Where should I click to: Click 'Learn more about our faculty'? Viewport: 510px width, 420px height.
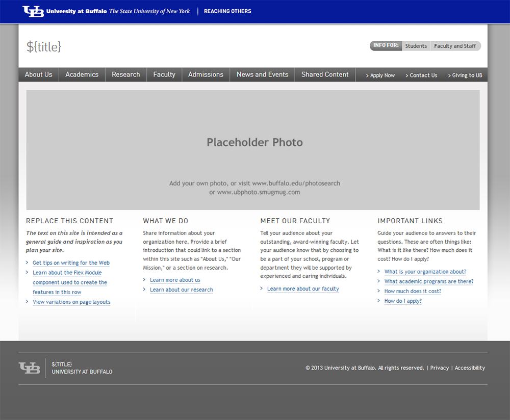(303, 289)
